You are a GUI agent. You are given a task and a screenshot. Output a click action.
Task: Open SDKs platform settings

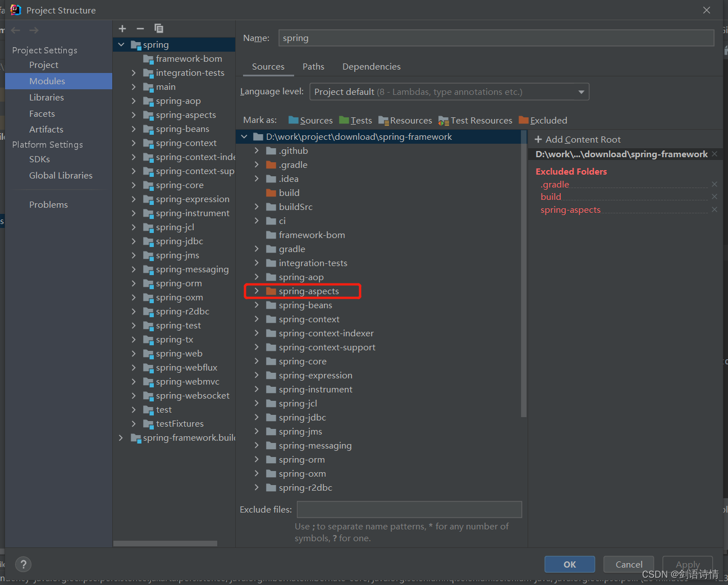39,159
